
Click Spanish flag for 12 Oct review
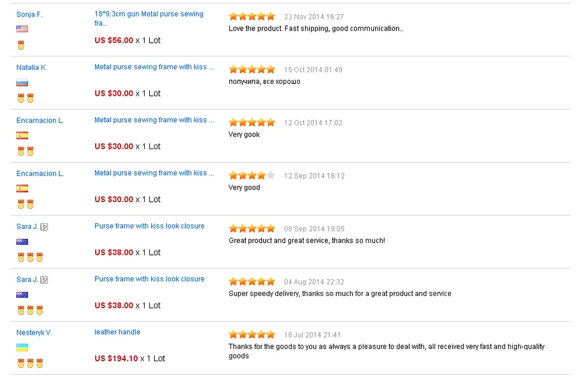[22, 135]
